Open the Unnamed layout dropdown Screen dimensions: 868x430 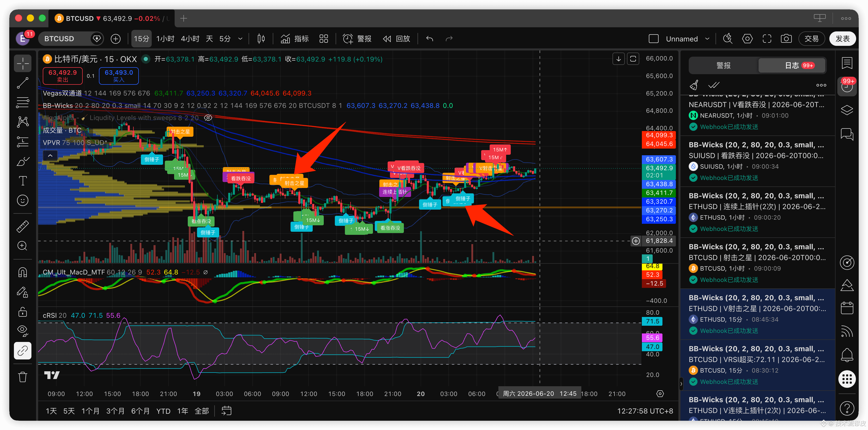pyautogui.click(x=688, y=39)
